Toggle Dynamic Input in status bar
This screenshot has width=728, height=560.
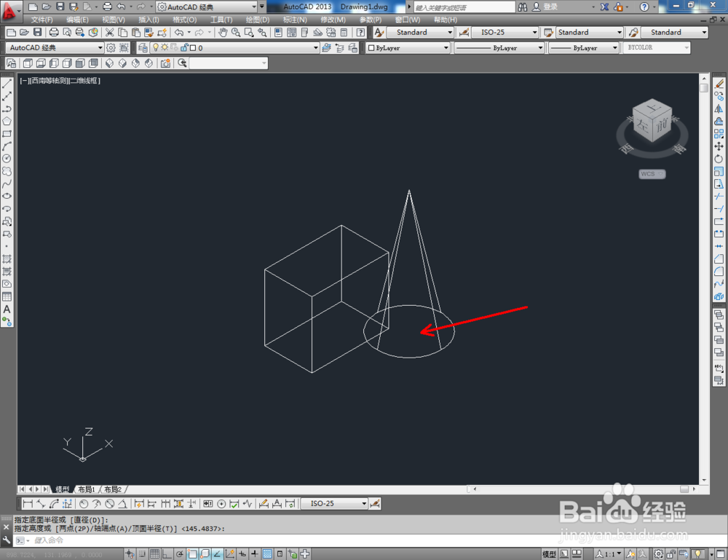pyautogui.click(x=242, y=554)
